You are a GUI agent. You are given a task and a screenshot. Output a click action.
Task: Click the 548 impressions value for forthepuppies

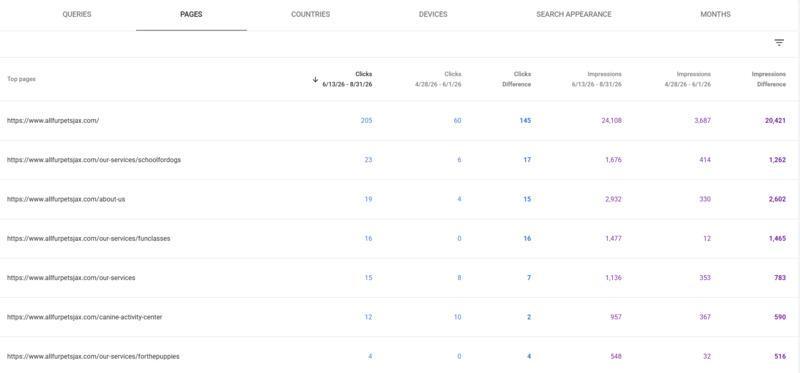[x=616, y=356]
